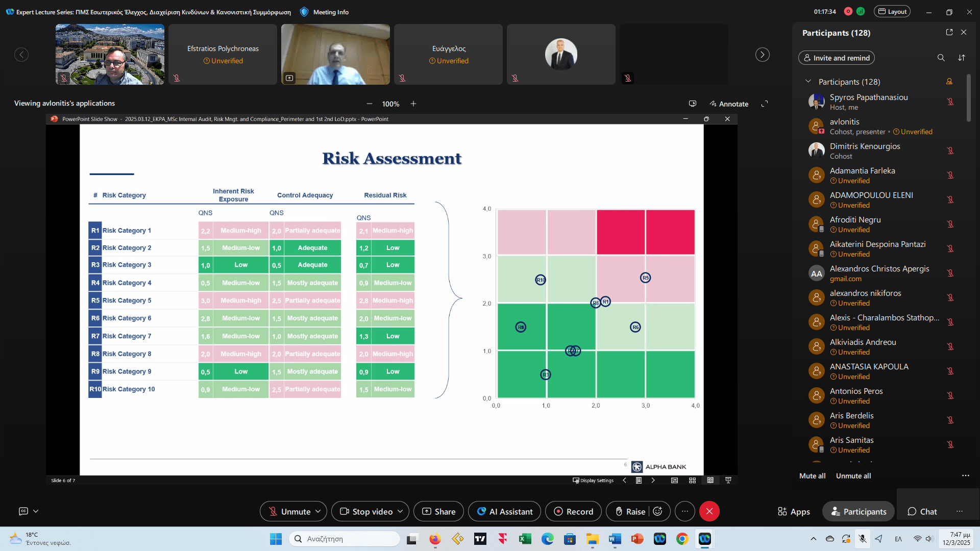Viewport: 980px width, 551px height.
Task: Open Excel from the Windows taskbar
Action: pos(525,539)
